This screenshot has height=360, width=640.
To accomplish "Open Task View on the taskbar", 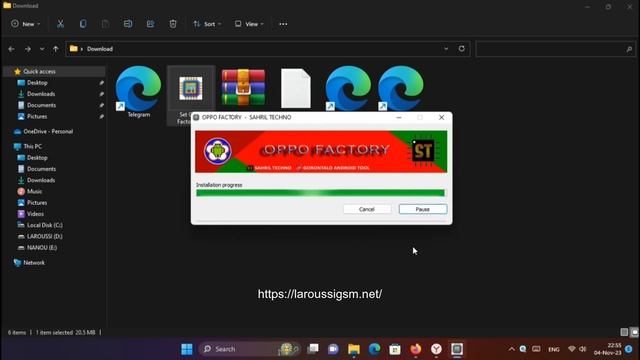I will coord(313,349).
